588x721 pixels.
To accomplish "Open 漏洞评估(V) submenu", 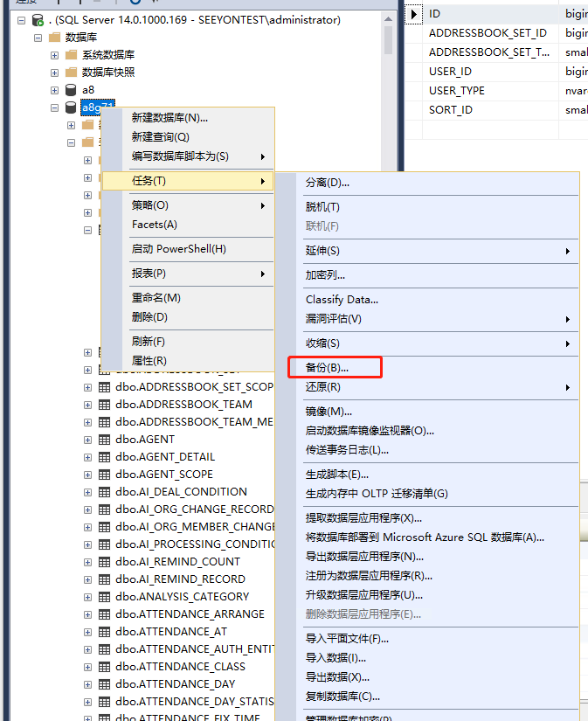I will pos(427,319).
